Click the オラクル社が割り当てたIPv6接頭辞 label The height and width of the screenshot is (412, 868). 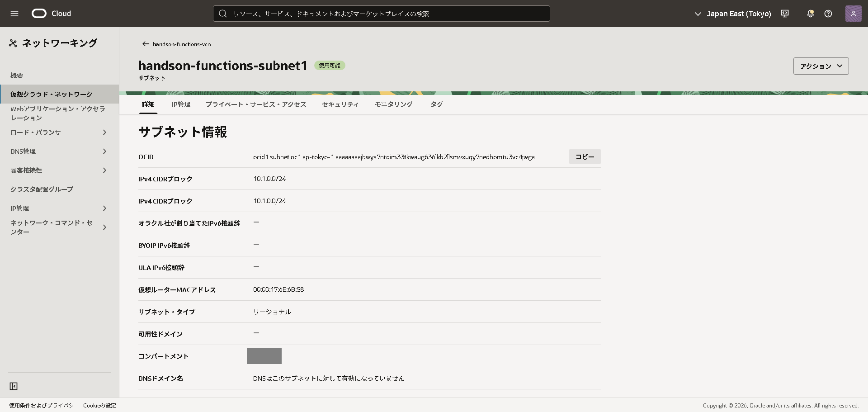(189, 223)
